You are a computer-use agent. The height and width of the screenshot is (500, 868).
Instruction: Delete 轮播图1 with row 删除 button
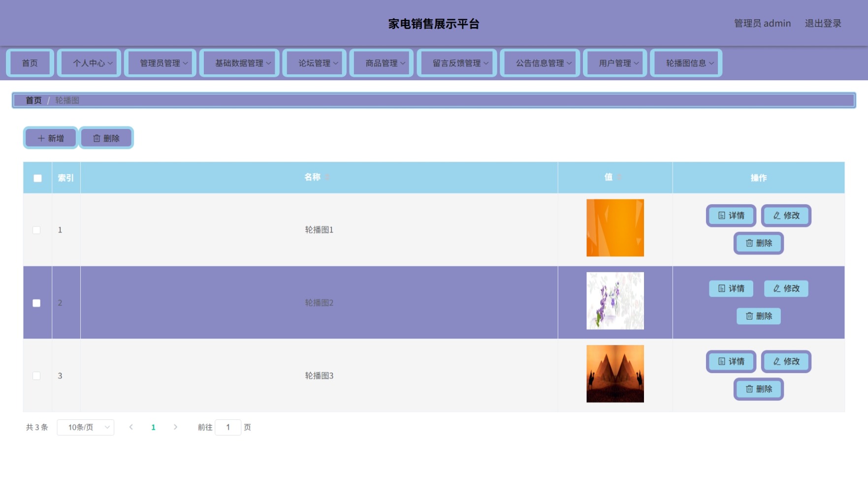tap(759, 243)
